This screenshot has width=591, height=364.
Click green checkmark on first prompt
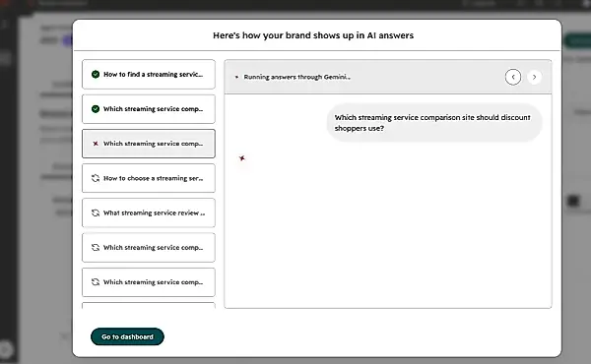(x=96, y=74)
